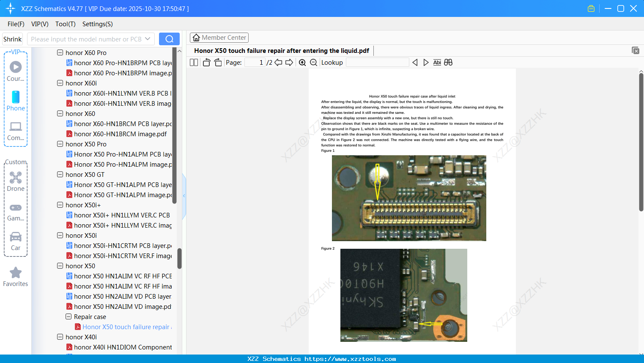
Task: Open honor X60-HN1BRCM image.pdf
Action: click(116, 134)
